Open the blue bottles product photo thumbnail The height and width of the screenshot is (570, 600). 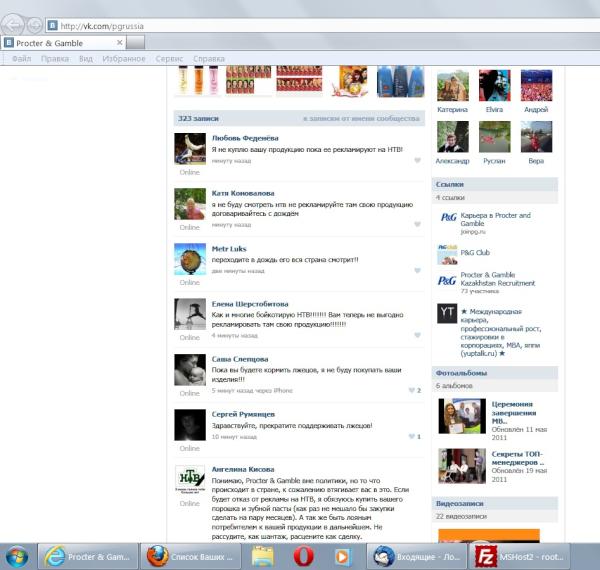tap(400, 81)
